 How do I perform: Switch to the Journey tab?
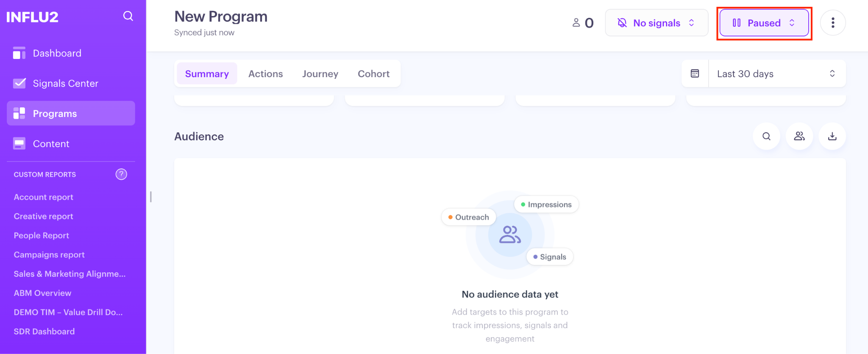click(320, 74)
